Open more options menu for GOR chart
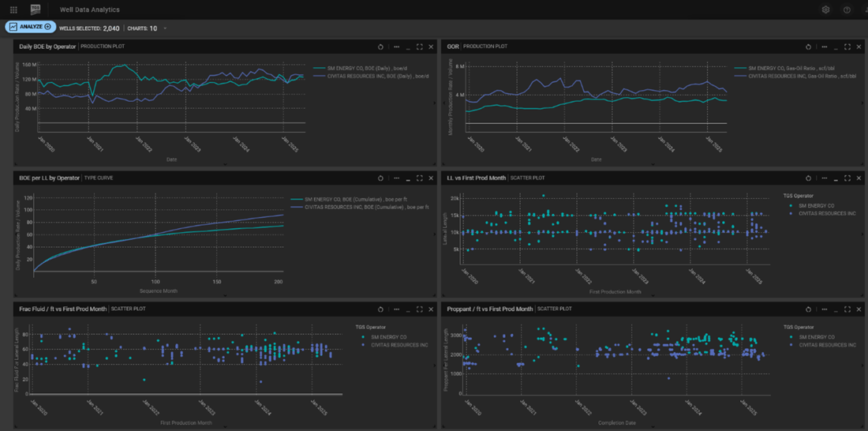Screen dimensions: 868x431 click(824, 47)
